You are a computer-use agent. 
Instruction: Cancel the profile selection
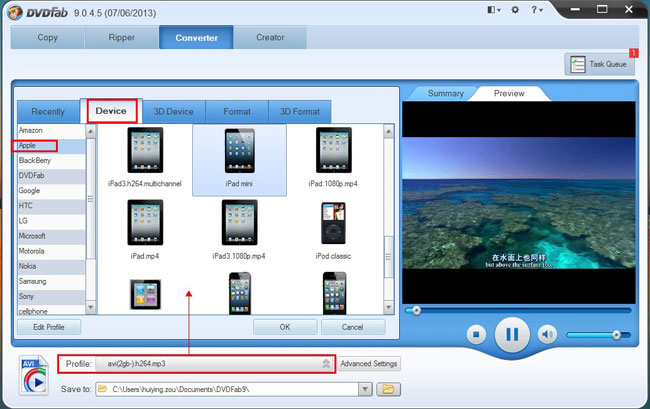pos(353,327)
